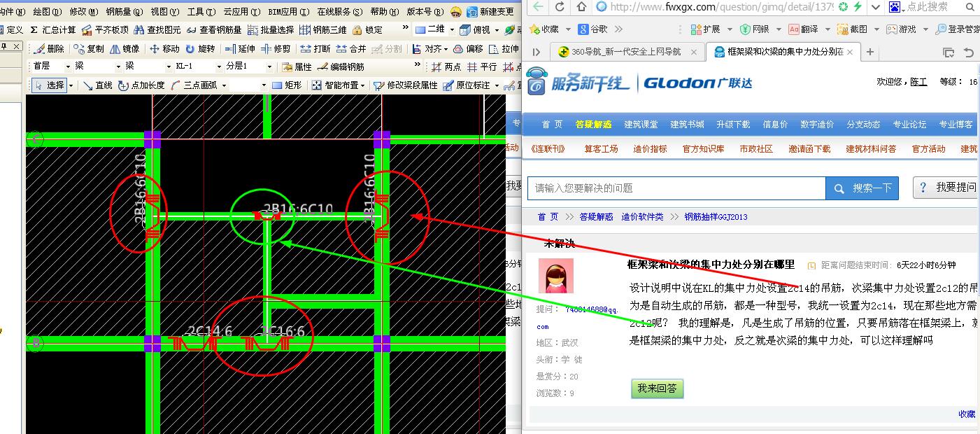This screenshot has width=980, height=434.
Task: Click asker avatar thumbnail
Action: [x=556, y=276]
